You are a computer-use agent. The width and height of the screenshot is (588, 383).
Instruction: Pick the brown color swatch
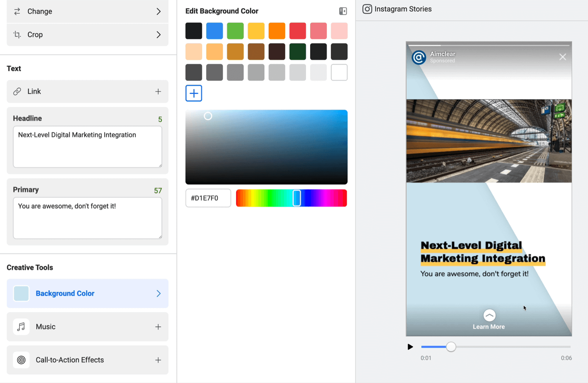[x=256, y=51]
